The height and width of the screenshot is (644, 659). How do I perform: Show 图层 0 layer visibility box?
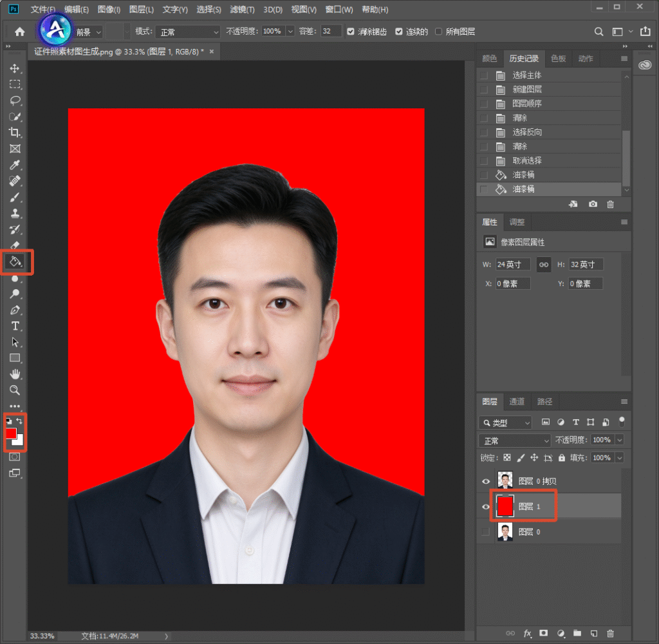pos(486,532)
